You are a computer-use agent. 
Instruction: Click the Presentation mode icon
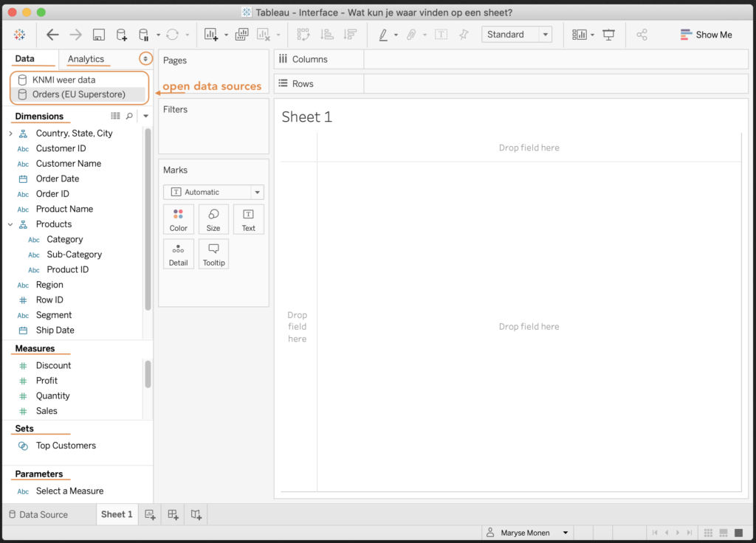point(608,35)
